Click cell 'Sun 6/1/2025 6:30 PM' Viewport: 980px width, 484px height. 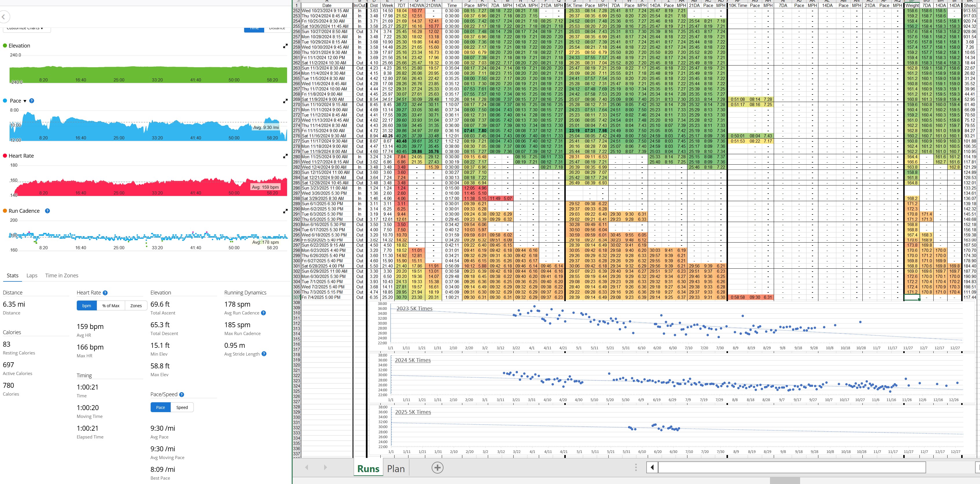pos(327,203)
